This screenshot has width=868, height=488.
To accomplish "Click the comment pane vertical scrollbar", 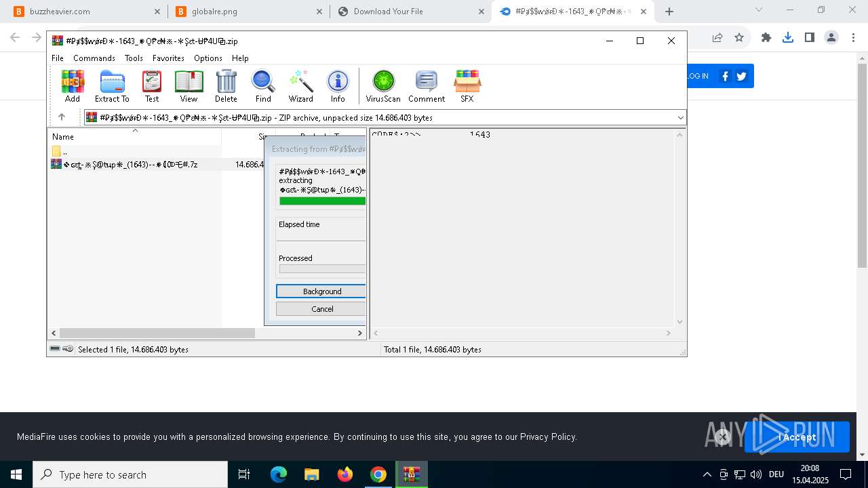I will click(x=680, y=228).
